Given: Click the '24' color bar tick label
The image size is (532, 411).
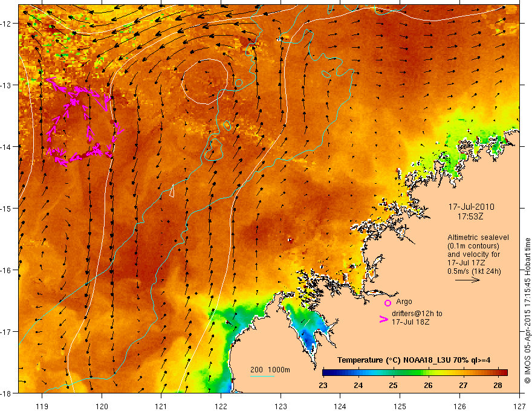Looking at the screenshot, I should [358, 385].
